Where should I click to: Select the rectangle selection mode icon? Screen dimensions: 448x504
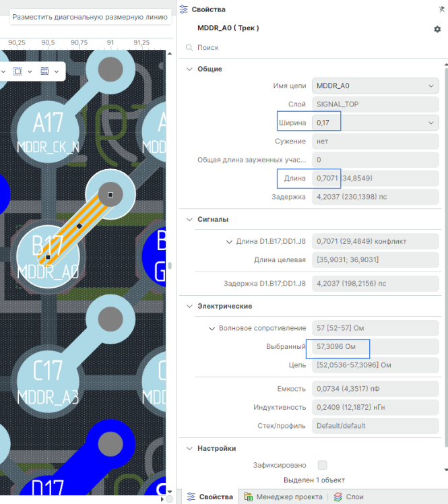tap(18, 71)
